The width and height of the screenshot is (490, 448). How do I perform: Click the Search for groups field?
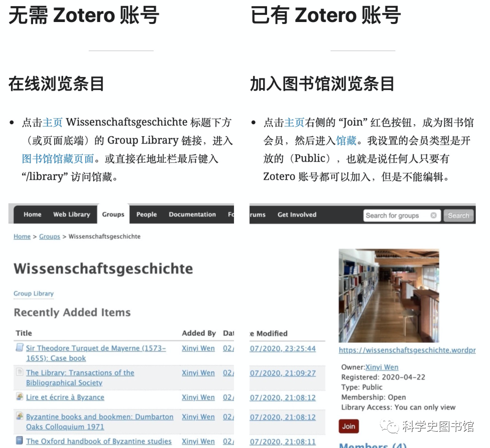point(402,216)
